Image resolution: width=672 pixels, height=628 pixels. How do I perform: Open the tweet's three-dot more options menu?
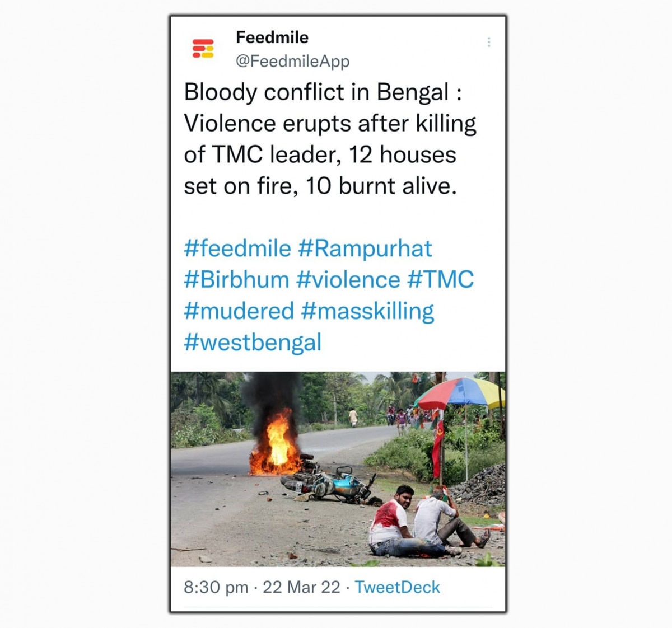[489, 42]
